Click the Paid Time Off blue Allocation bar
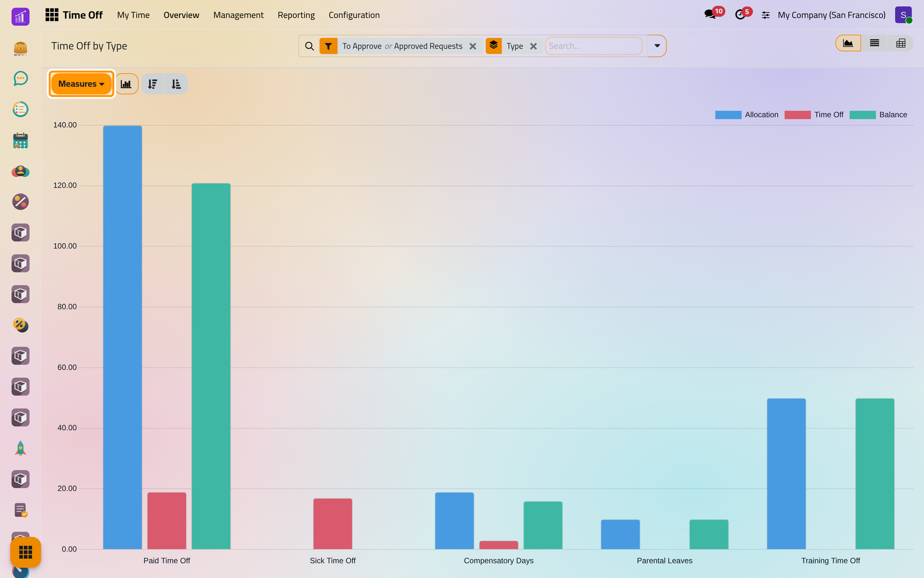 tap(122, 337)
